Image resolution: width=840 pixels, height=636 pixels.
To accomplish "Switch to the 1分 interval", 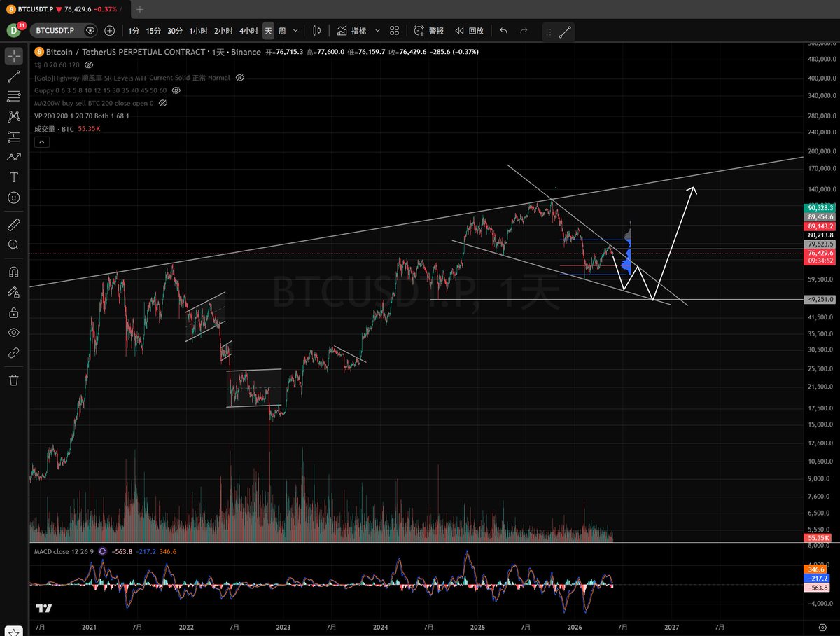I will click(134, 31).
